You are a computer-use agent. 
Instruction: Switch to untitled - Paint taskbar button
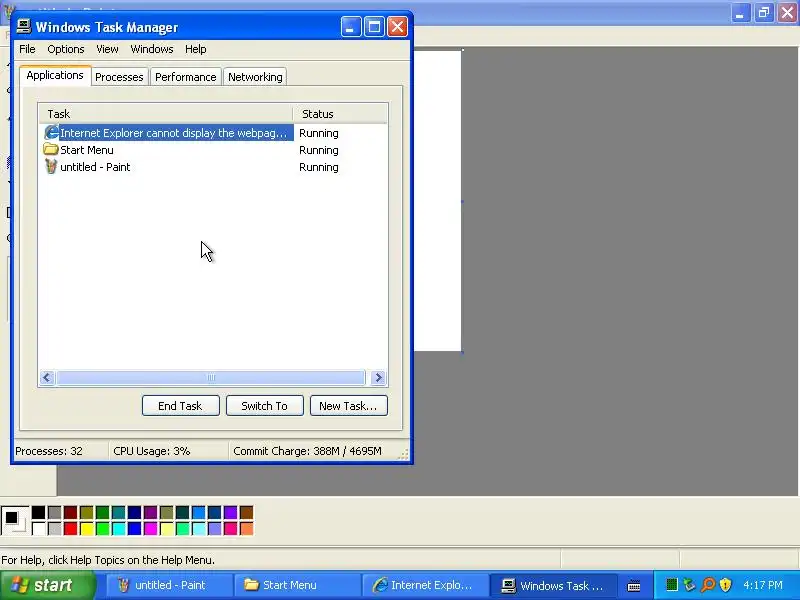(x=168, y=585)
